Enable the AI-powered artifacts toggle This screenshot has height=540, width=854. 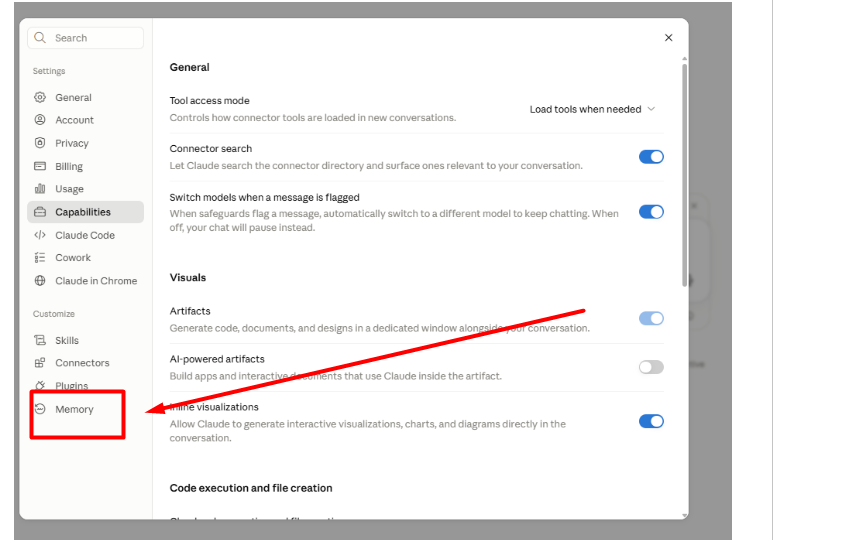651,367
